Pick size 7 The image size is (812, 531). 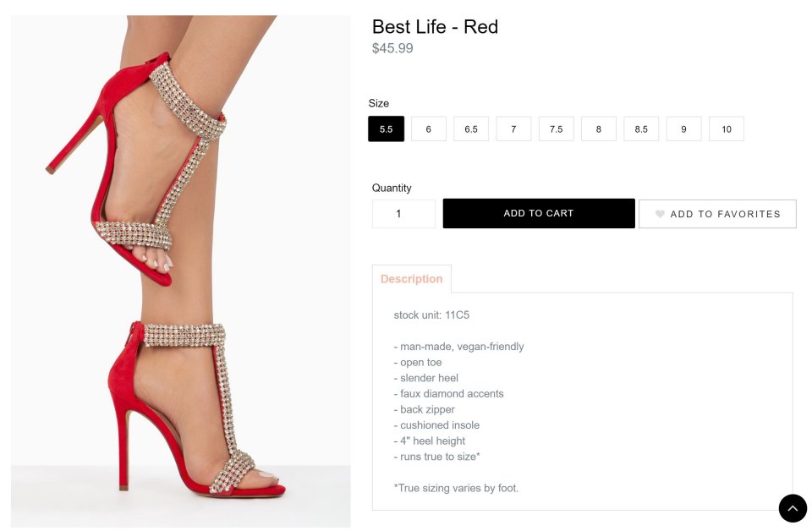(x=513, y=129)
